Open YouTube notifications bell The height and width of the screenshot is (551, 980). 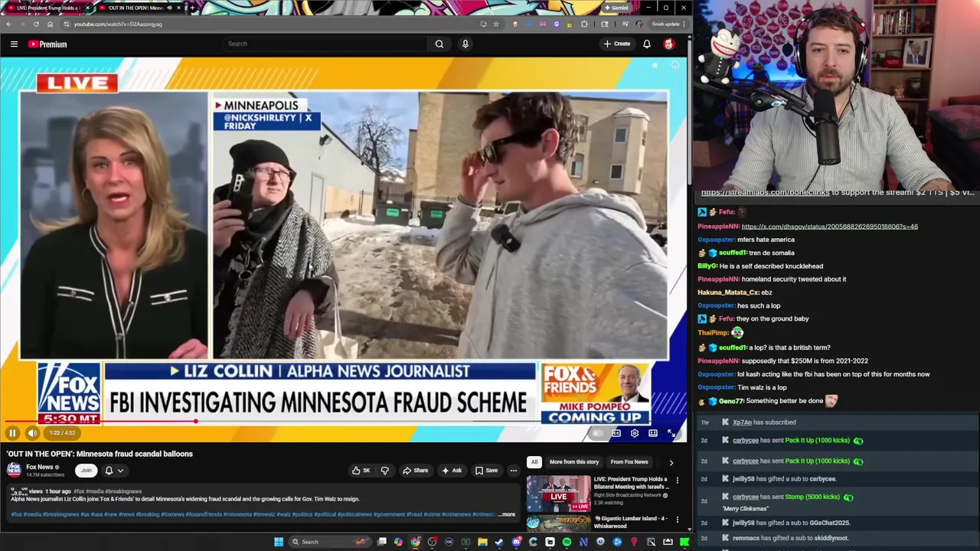[x=647, y=44]
